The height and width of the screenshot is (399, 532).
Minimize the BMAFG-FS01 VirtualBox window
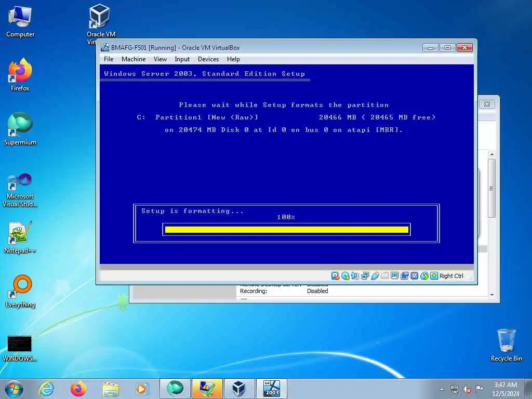point(430,47)
